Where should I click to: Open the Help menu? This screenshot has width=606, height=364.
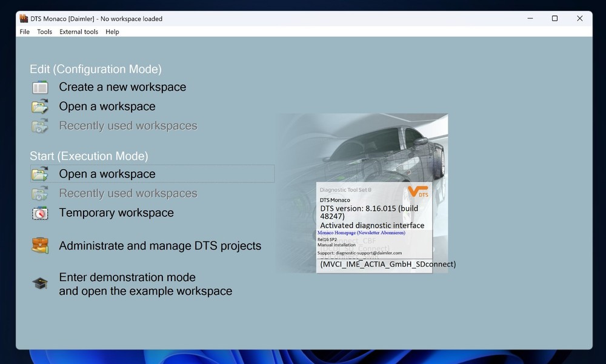point(112,32)
